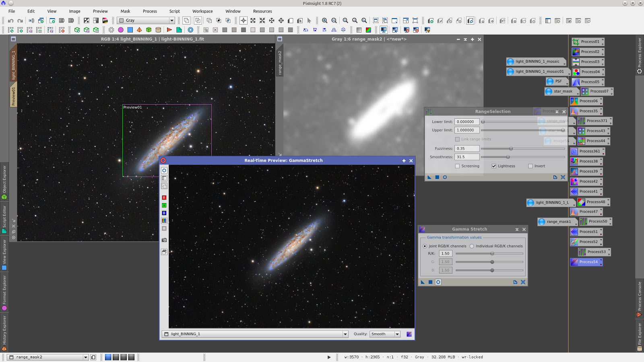This screenshot has width=644, height=362.
Task: Click the Fuzziness input field in RangeSelection
Action: pyautogui.click(x=467, y=148)
